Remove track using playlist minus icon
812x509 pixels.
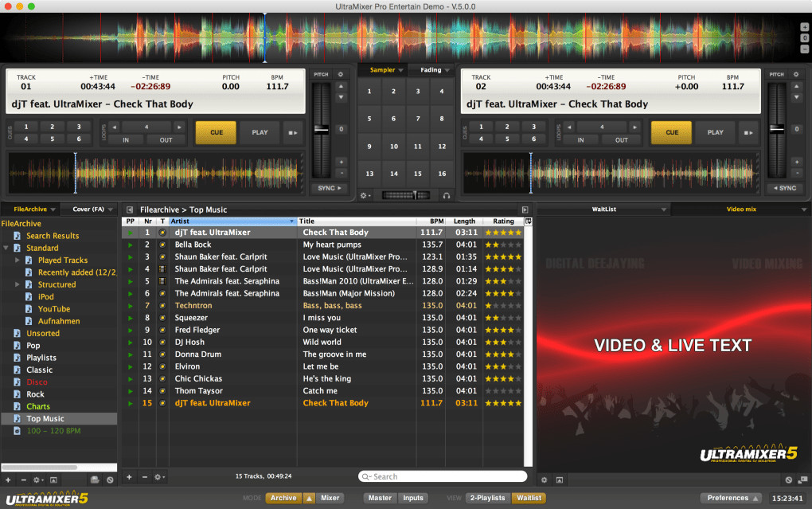[x=144, y=477]
